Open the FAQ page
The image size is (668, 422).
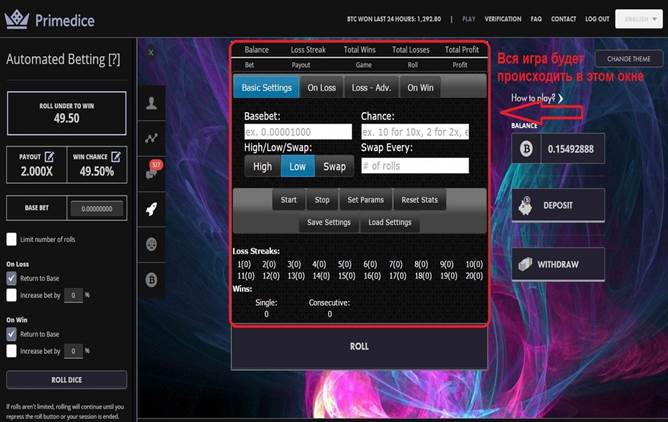point(536,19)
